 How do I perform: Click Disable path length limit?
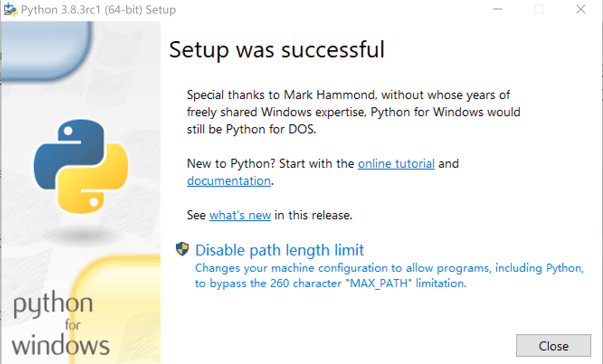[279, 250]
